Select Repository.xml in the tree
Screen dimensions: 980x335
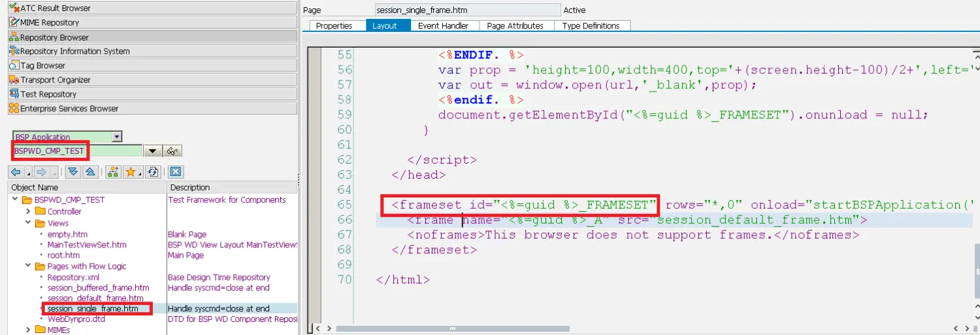tap(73, 277)
